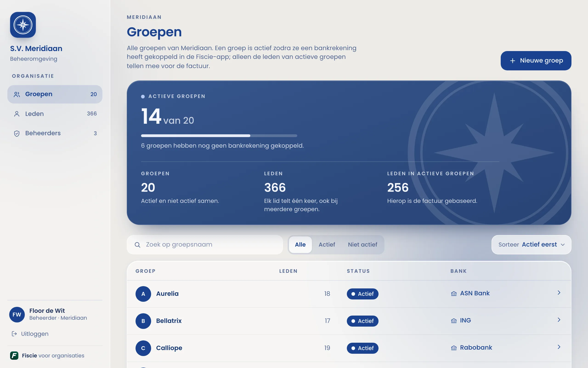The width and height of the screenshot is (588, 368).
Task: Open the Sorteer Actief eerst dropdown
Action: click(x=531, y=244)
